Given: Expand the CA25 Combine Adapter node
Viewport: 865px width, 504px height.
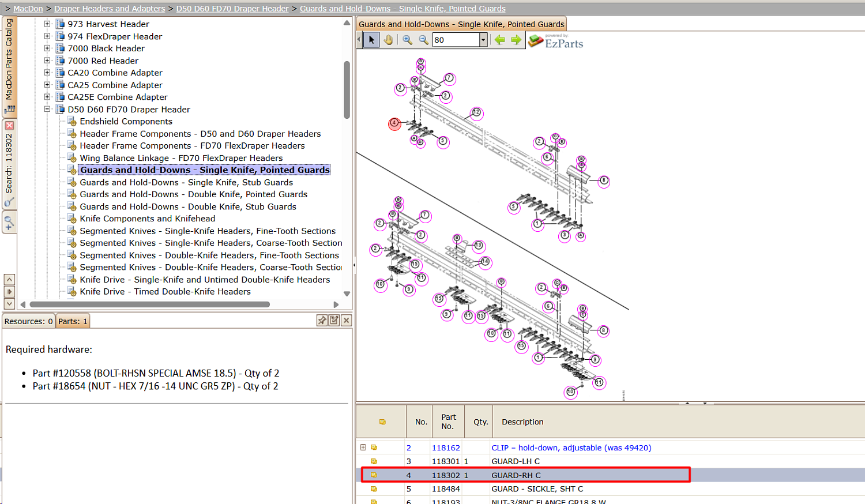Looking at the screenshot, I should click(x=47, y=84).
